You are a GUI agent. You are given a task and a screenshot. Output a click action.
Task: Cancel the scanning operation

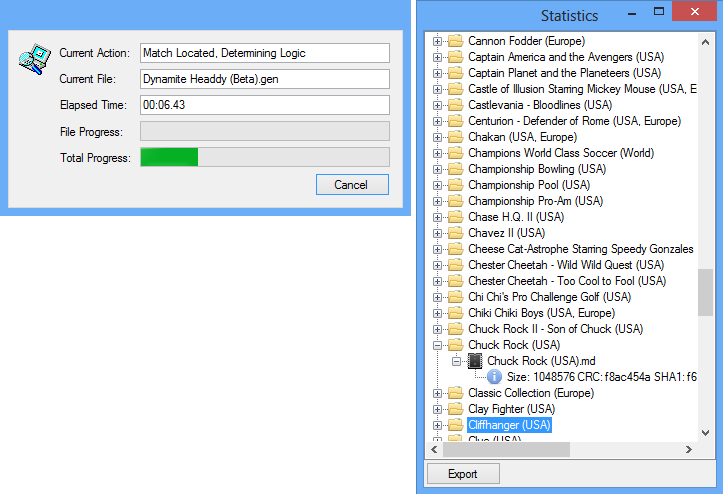coord(352,185)
